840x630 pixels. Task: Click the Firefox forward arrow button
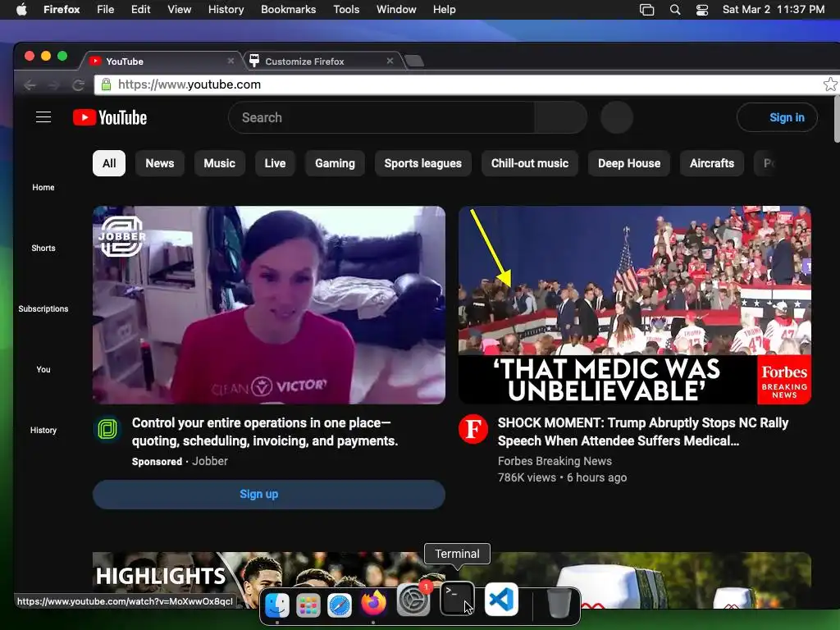(x=54, y=84)
